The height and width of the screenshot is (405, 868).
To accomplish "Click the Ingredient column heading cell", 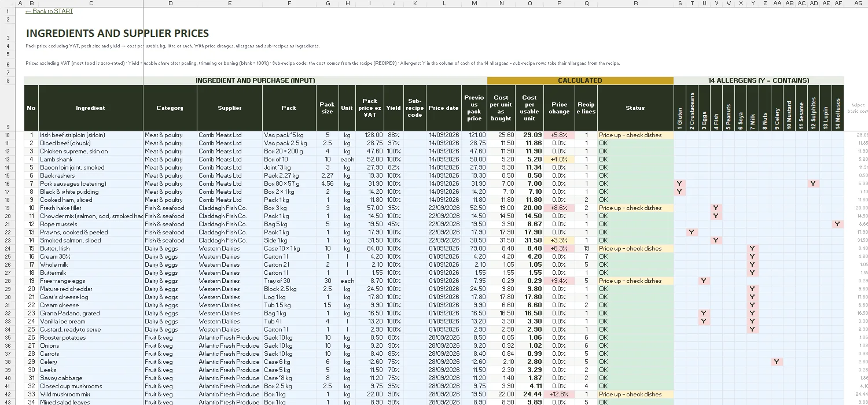I will pos(90,108).
